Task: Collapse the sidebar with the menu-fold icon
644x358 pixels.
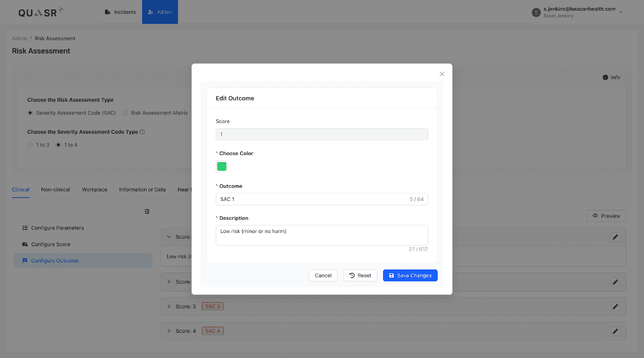Action: (x=147, y=212)
